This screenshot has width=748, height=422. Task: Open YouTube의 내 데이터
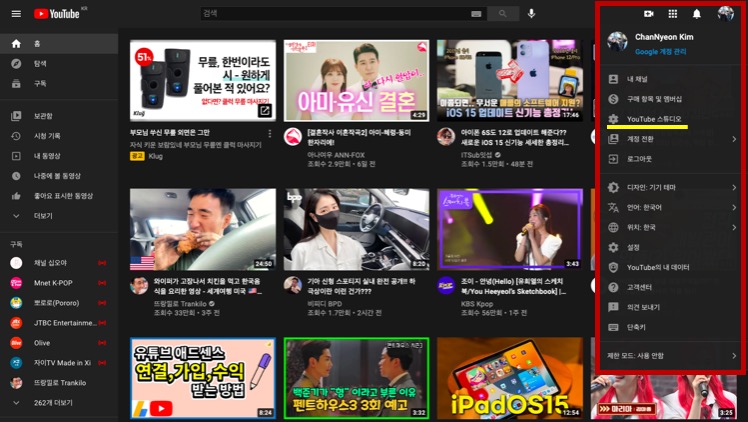pyautogui.click(x=671, y=268)
